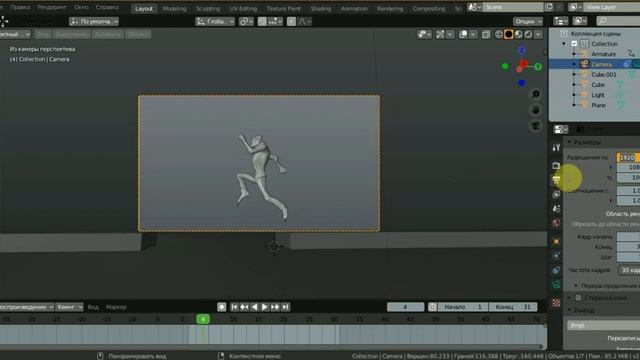
Task: Open the object mode dropdown in viewport header
Action: tap(15, 35)
